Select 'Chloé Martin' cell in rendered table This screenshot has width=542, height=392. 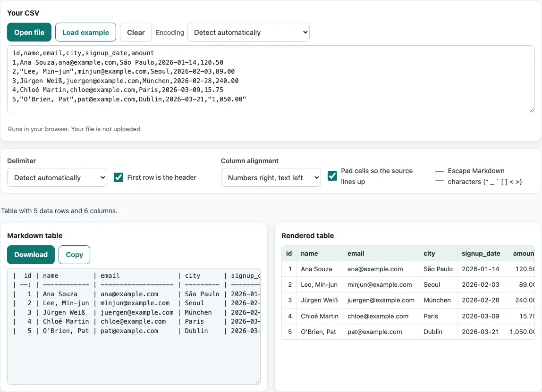point(319,316)
